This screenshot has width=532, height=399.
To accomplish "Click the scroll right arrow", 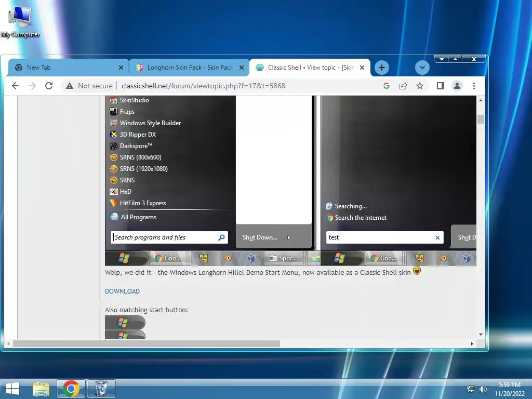I will tap(472, 344).
